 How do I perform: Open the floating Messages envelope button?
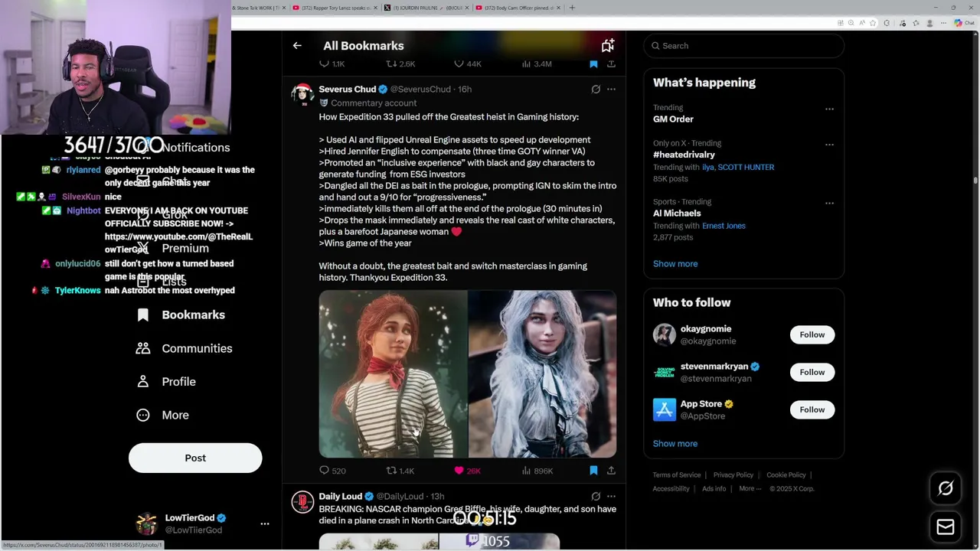tap(946, 527)
